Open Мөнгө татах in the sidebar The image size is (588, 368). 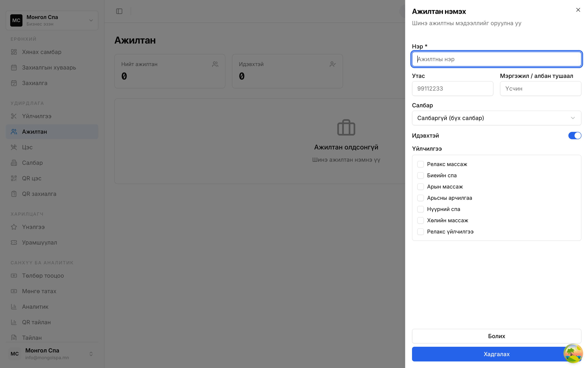[52, 291]
